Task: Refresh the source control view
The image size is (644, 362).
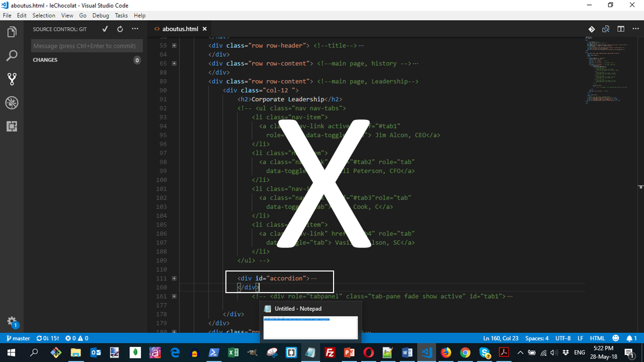Action: [x=120, y=29]
